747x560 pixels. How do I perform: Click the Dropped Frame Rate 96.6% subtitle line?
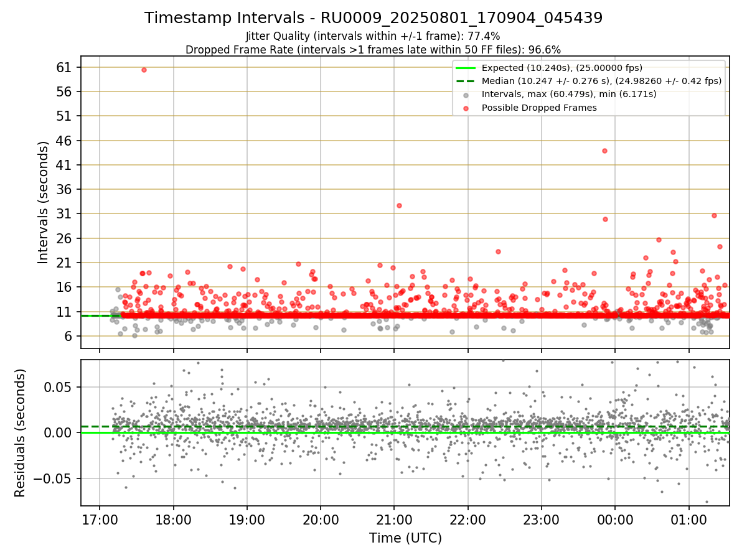(x=373, y=50)
